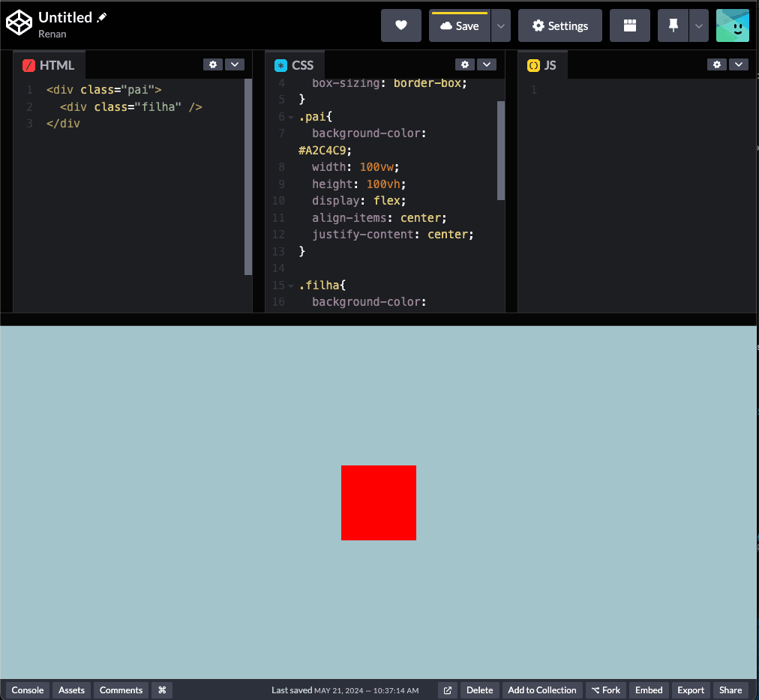Open CSS editor settings gear
The height and width of the screenshot is (700, 759).
point(465,64)
